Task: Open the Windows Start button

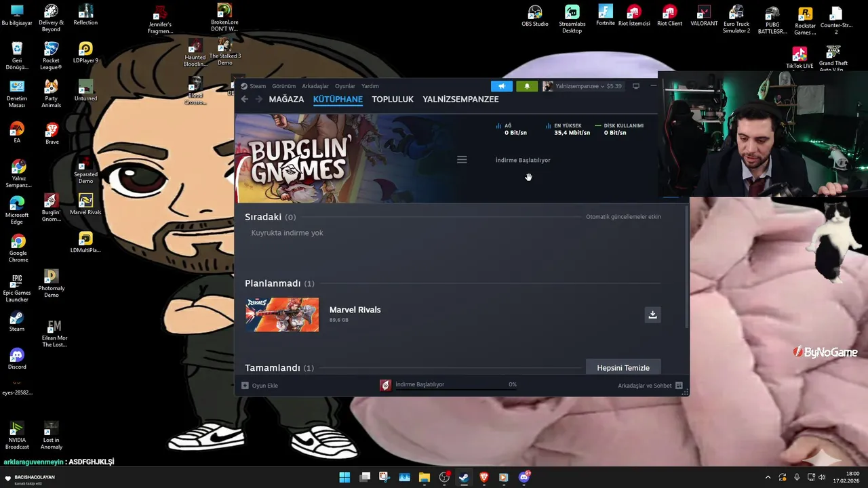Action: (344, 477)
